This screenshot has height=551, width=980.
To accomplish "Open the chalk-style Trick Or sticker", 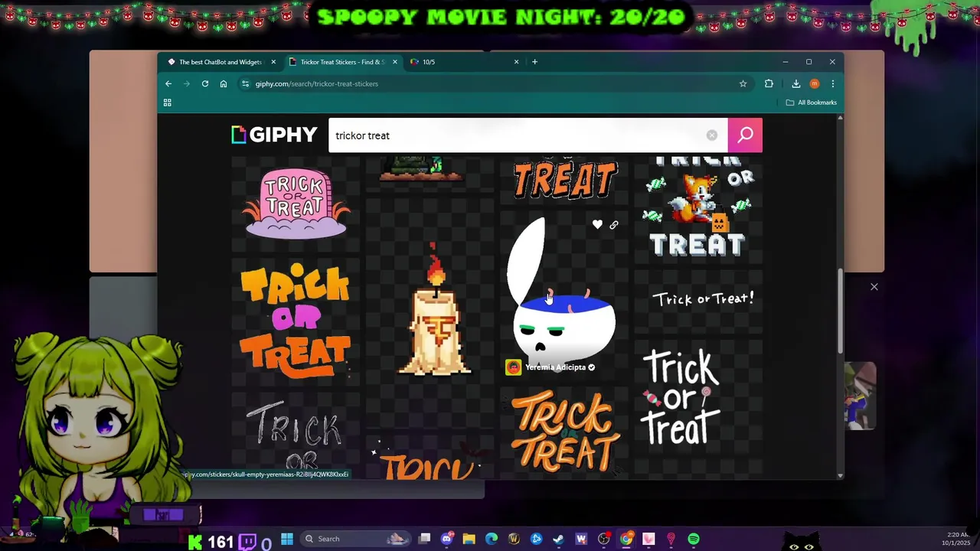I will click(296, 438).
